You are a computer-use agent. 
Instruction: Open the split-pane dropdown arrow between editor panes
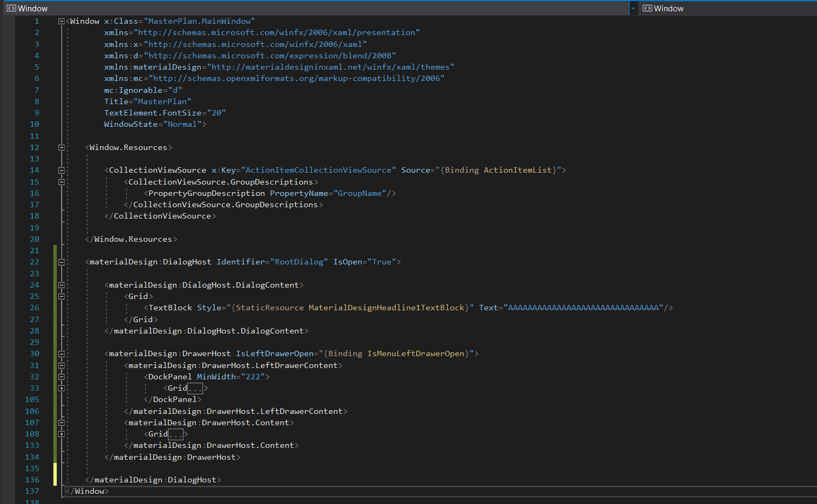pyautogui.click(x=632, y=8)
